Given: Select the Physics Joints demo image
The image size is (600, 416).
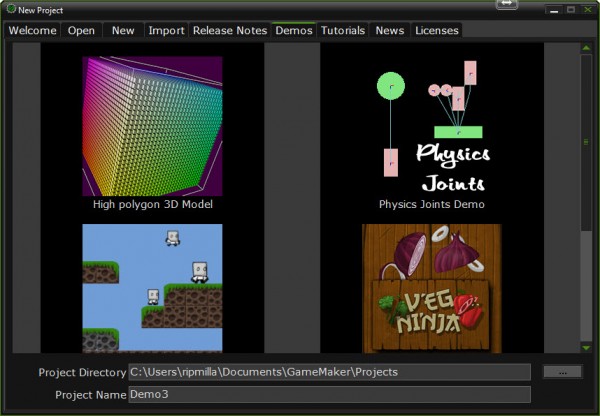Looking at the screenshot, I should coord(431,126).
